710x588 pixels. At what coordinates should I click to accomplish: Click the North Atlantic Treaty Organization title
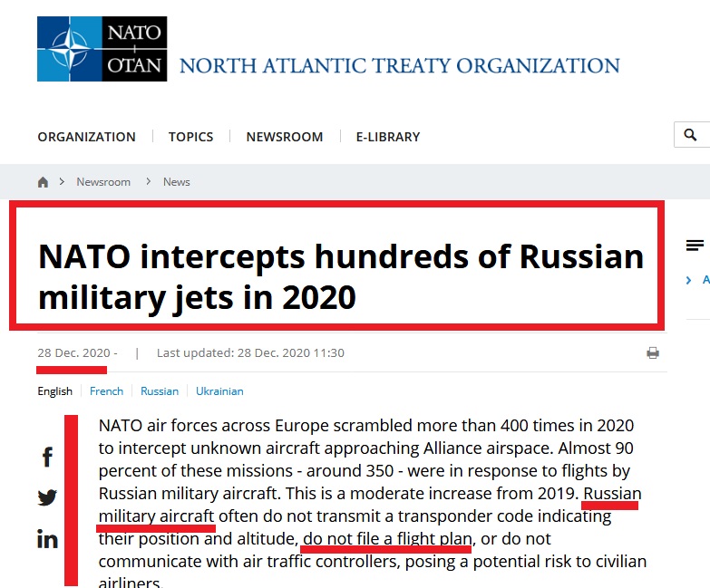click(399, 66)
